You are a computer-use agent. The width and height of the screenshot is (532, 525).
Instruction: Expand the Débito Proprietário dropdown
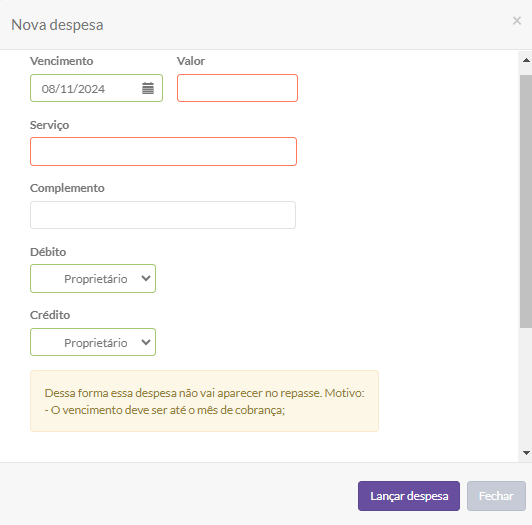tap(93, 279)
